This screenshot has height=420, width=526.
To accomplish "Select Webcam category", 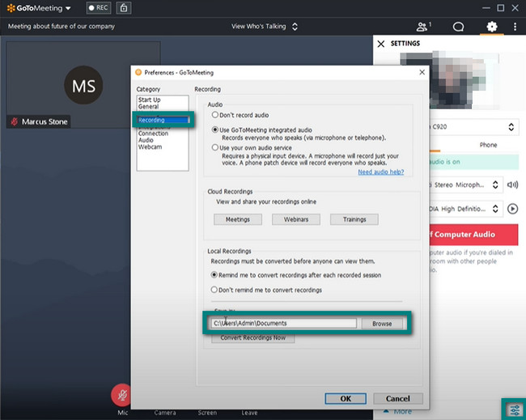I will coord(150,146).
